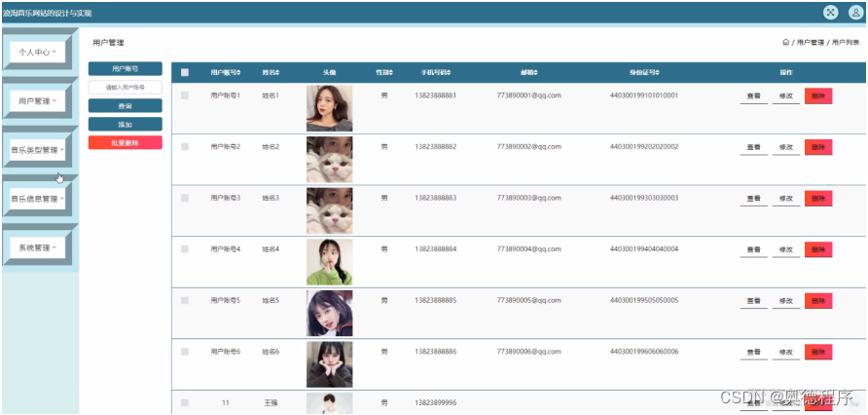868x415 pixels.
Task: Click the 用户账号 filter label button
Action: pyautogui.click(x=126, y=69)
